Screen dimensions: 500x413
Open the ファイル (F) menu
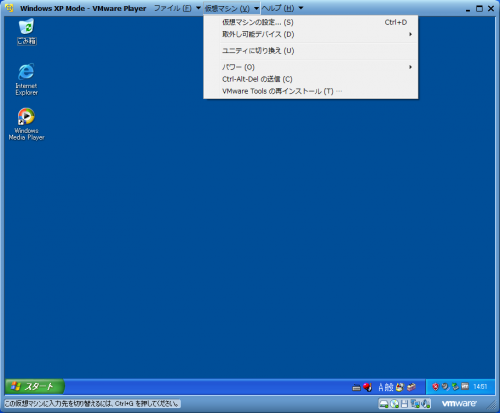(x=173, y=8)
